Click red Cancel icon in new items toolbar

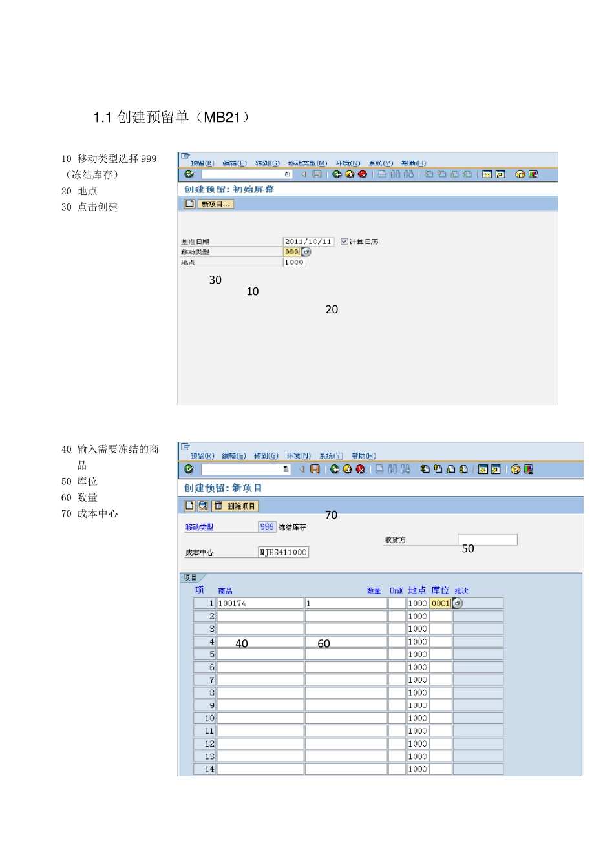pyautogui.click(x=360, y=470)
